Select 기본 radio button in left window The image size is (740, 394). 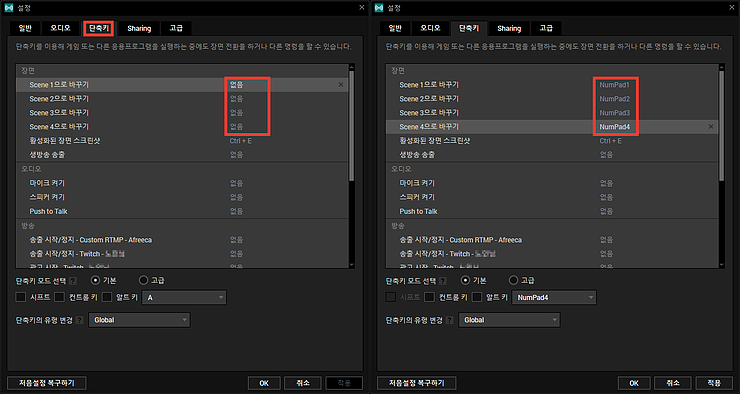point(95,280)
